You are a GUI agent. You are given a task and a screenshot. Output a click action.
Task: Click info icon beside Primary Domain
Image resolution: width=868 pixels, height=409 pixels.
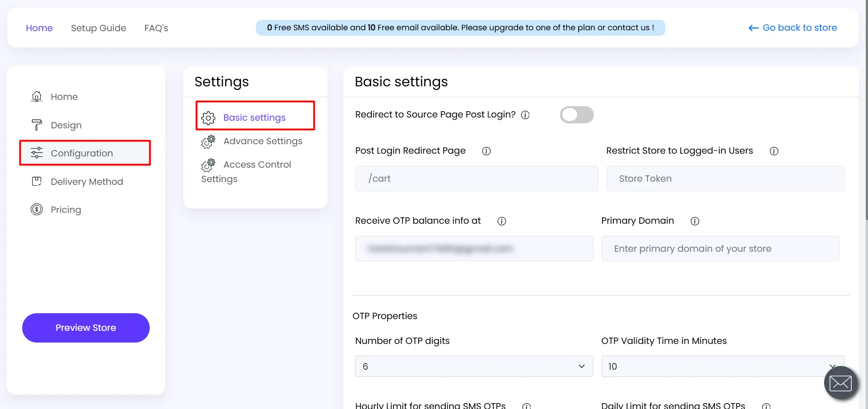pyautogui.click(x=695, y=221)
